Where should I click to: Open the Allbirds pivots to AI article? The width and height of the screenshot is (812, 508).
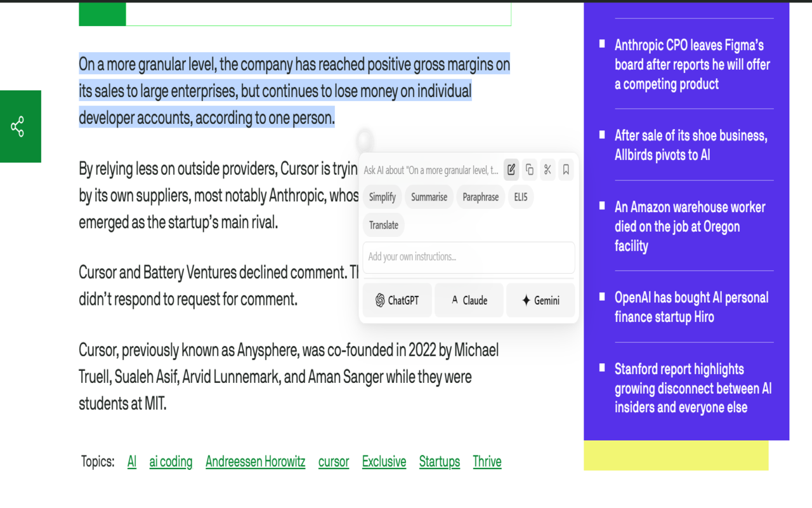[x=691, y=145]
